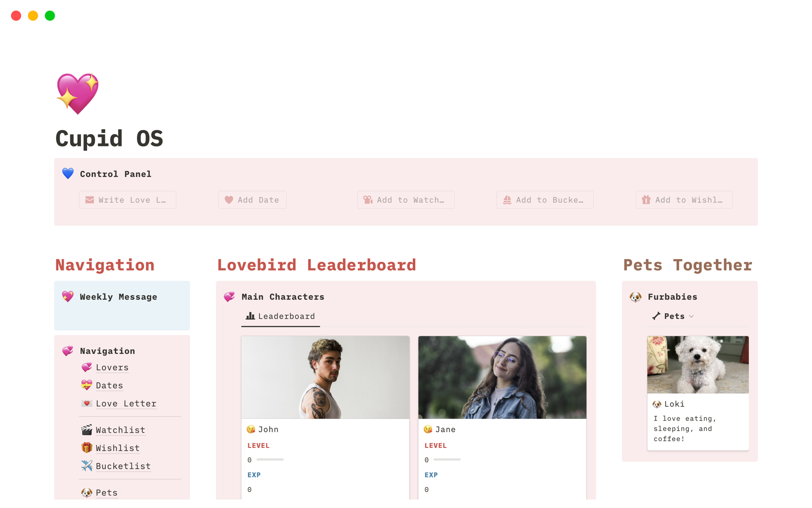
Task: Expand the Main Characters section
Action: pyautogui.click(x=283, y=297)
